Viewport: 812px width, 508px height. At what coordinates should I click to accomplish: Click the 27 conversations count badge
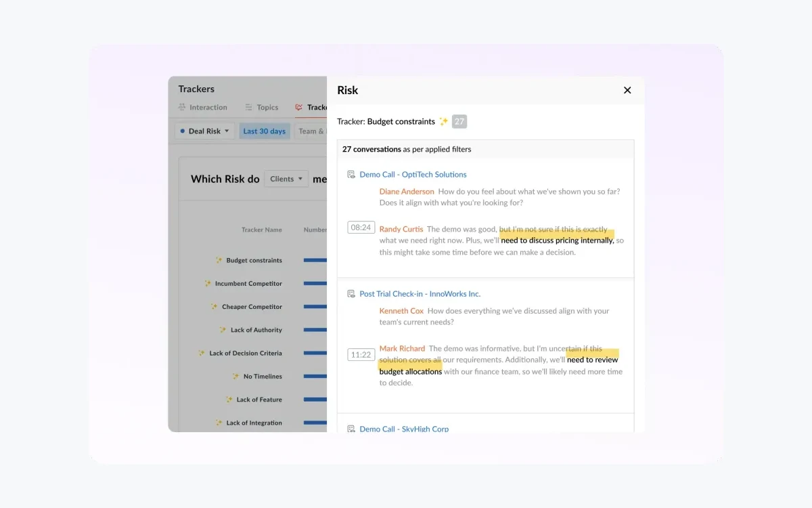coord(459,122)
